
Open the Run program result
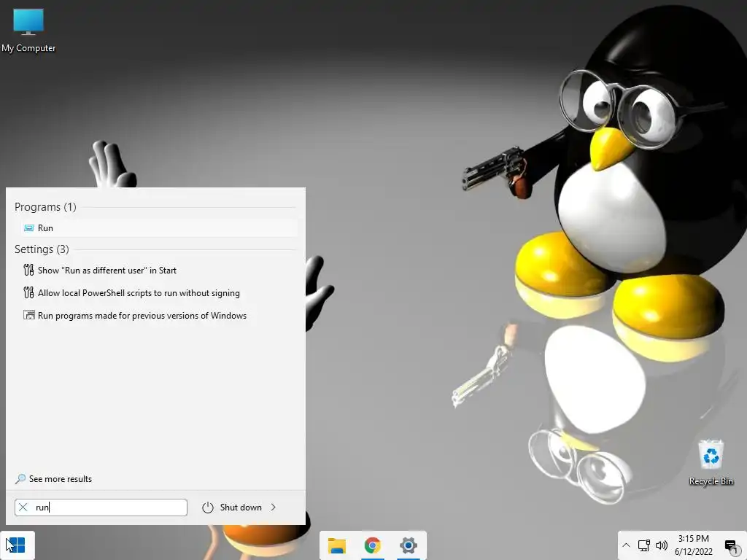point(159,228)
